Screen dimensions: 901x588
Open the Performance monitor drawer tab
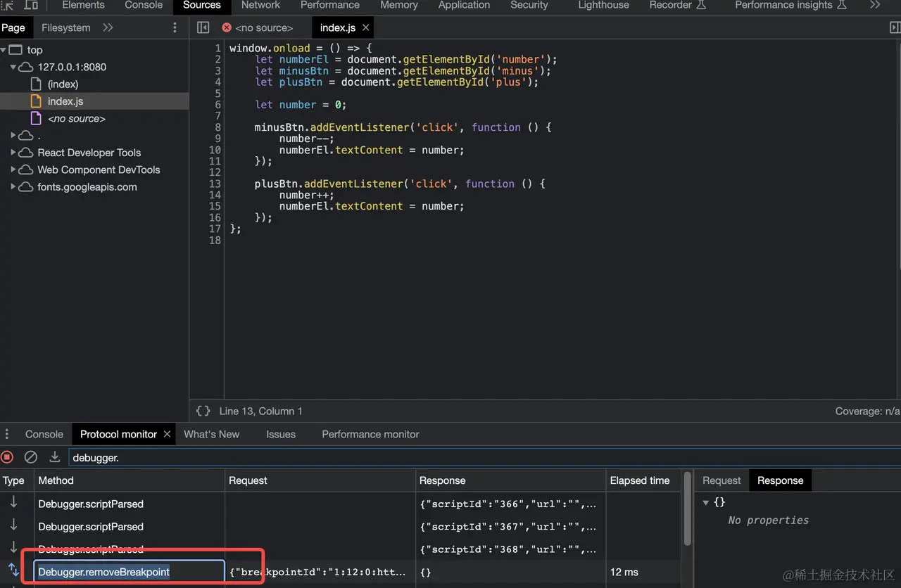point(370,434)
